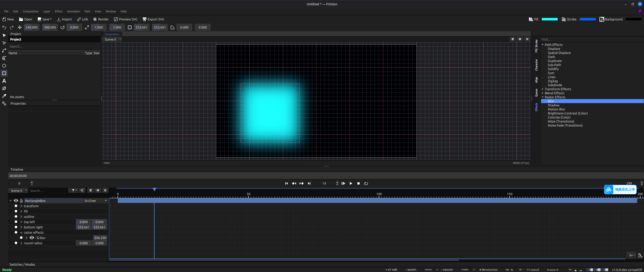Click the Import button
Viewport: 644px width, 272px height.
pyautogui.click(x=64, y=19)
